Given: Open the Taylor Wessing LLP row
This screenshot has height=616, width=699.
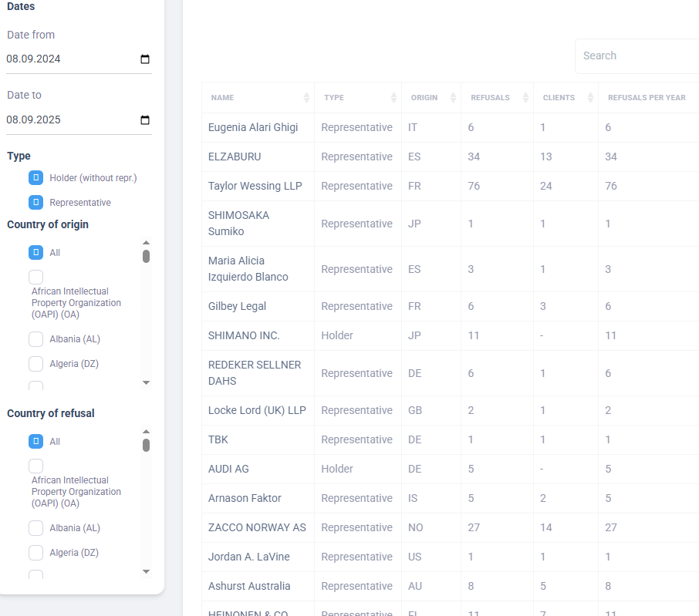Looking at the screenshot, I should [255, 186].
